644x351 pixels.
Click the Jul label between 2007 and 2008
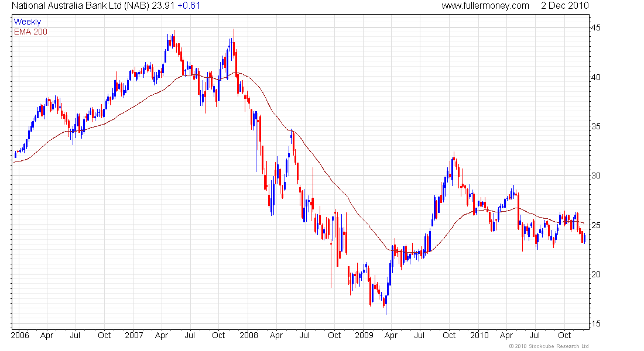(x=190, y=335)
